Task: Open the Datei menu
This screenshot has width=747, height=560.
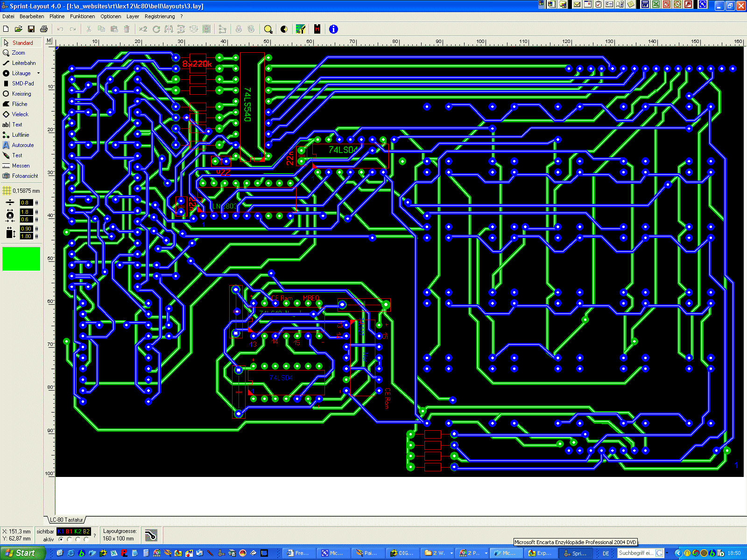Action: click(x=8, y=16)
